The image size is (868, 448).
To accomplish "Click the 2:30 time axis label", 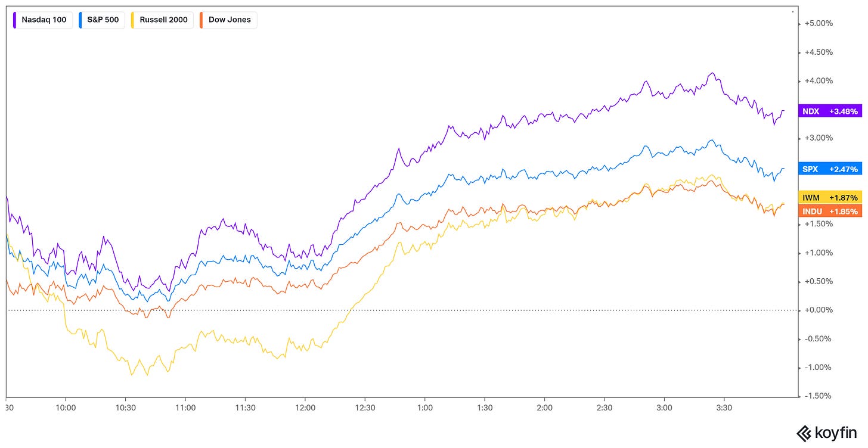I will pyautogui.click(x=604, y=408).
